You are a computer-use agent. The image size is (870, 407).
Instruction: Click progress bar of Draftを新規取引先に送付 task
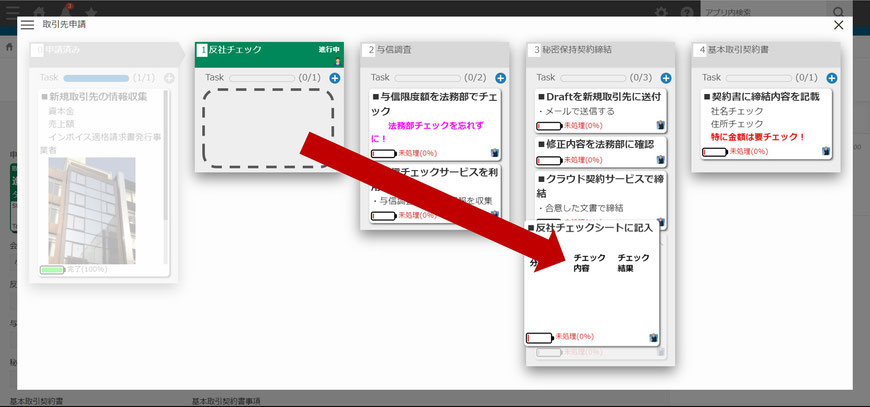[x=549, y=126]
